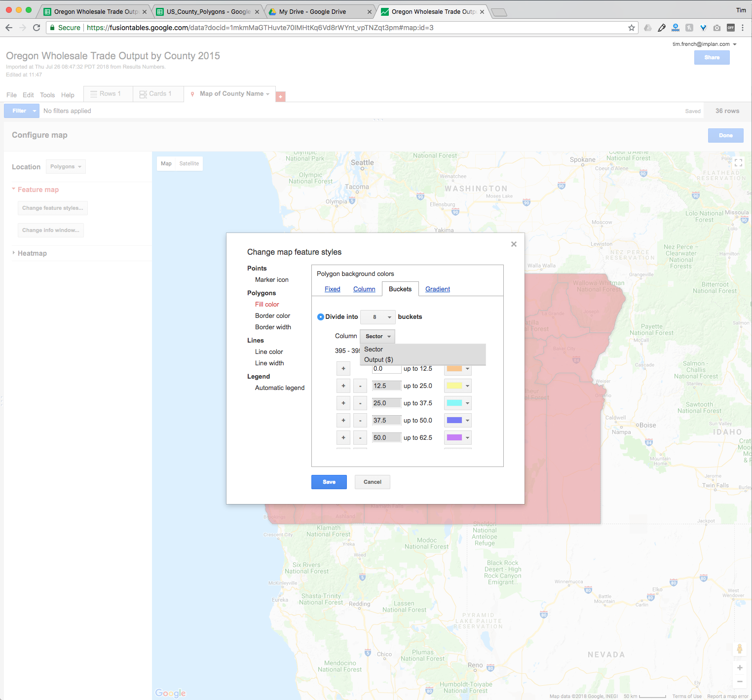The width and height of the screenshot is (752, 700).
Task: Click the Honey extension icon
Action: pos(689,28)
